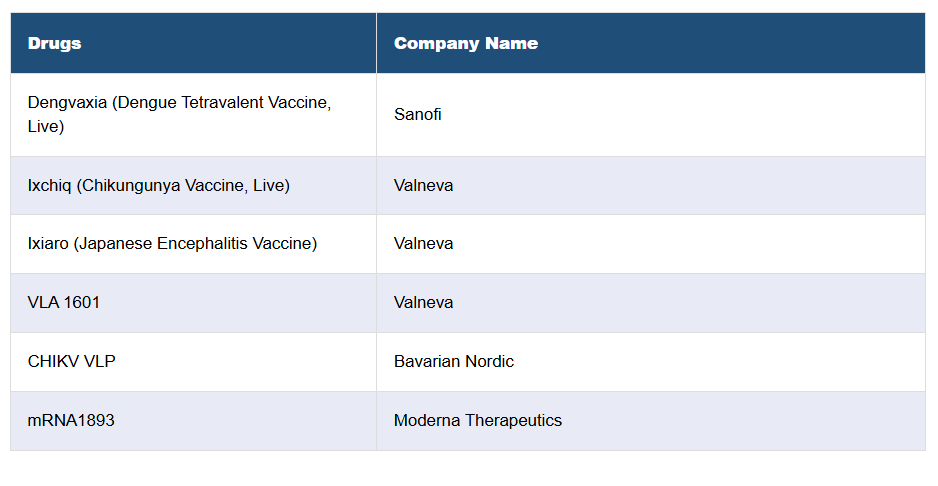The width and height of the screenshot is (938, 486).
Task: Click the word "Nordic"
Action: [490, 361]
